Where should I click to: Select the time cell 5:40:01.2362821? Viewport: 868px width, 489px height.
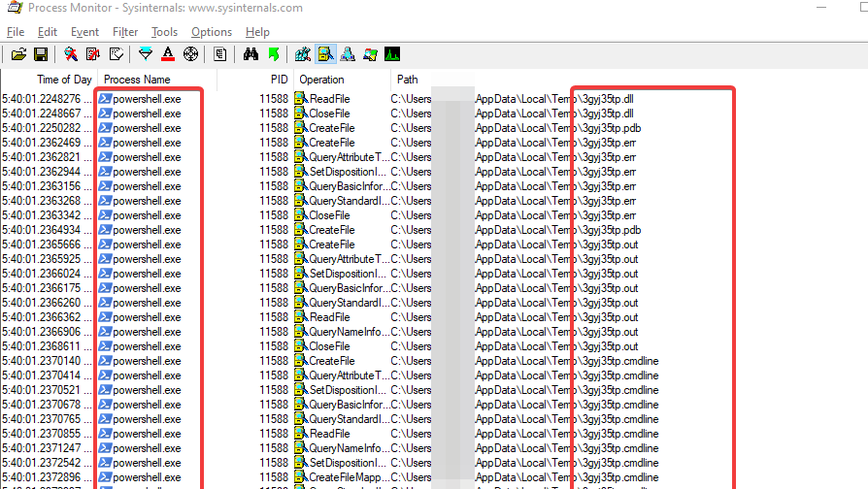click(47, 157)
